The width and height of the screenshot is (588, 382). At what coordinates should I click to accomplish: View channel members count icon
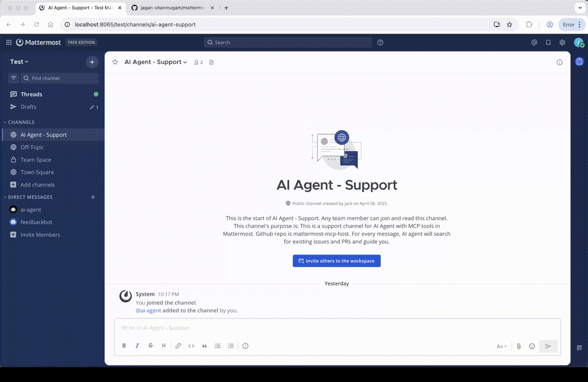pos(198,62)
